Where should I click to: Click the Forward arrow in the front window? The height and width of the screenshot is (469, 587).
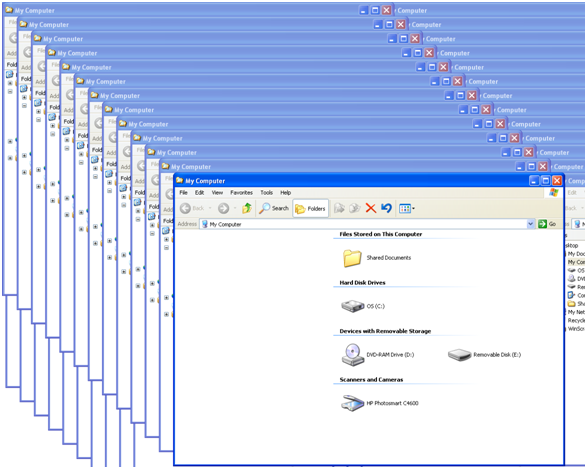tap(223, 208)
